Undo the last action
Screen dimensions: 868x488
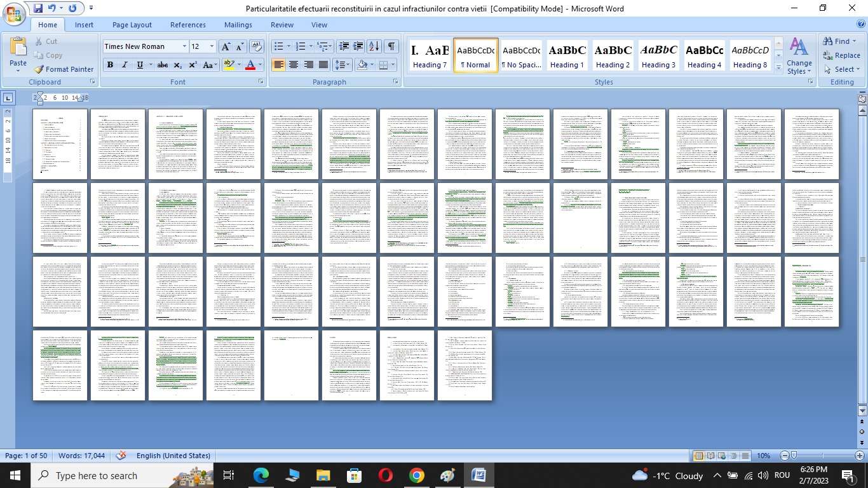tap(51, 8)
